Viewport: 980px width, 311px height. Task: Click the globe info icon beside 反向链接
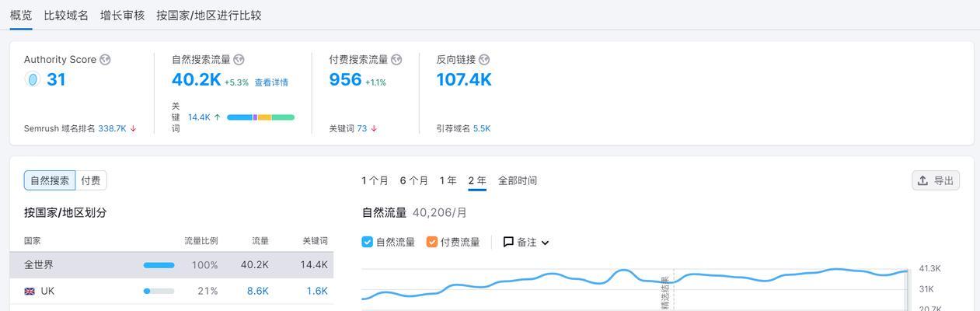(x=484, y=60)
